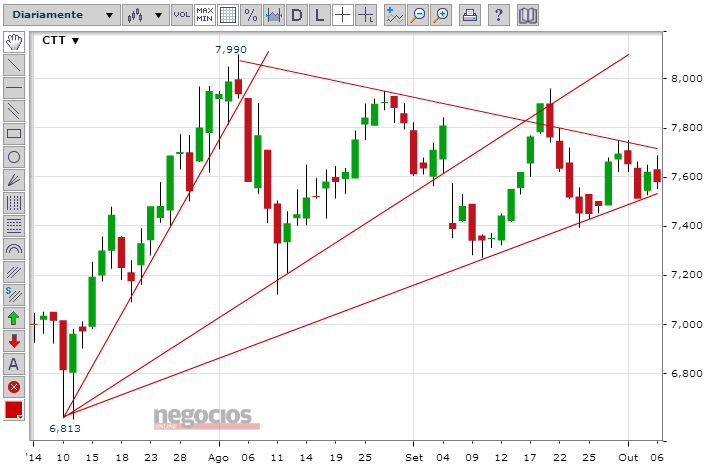Enable the crosshair with L label
The image size is (712, 470).
tap(366, 15)
